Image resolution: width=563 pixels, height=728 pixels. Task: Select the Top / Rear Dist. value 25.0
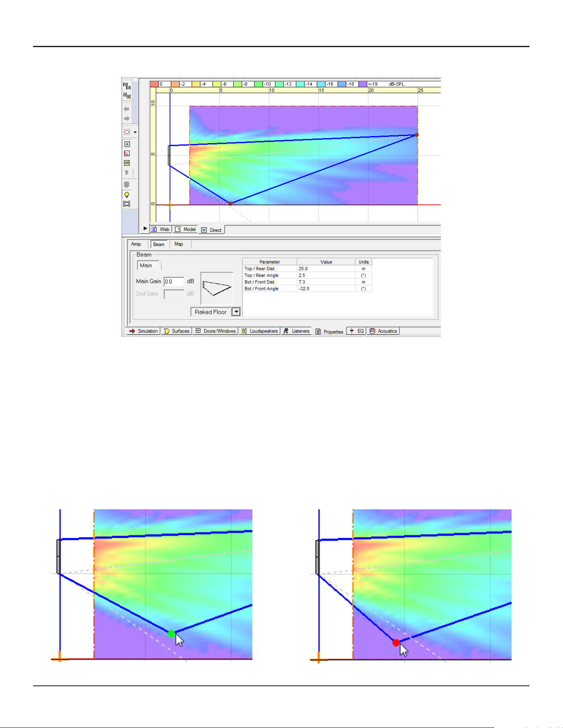tap(326, 269)
